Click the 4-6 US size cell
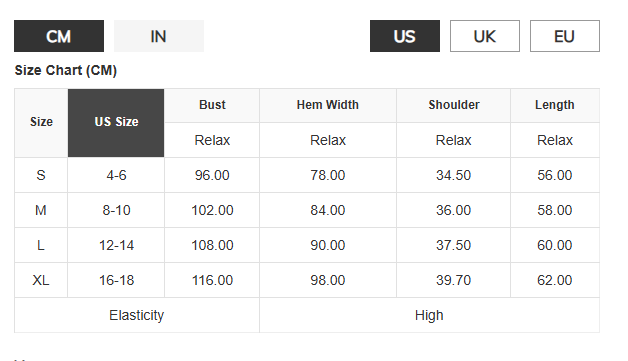 [116, 175]
